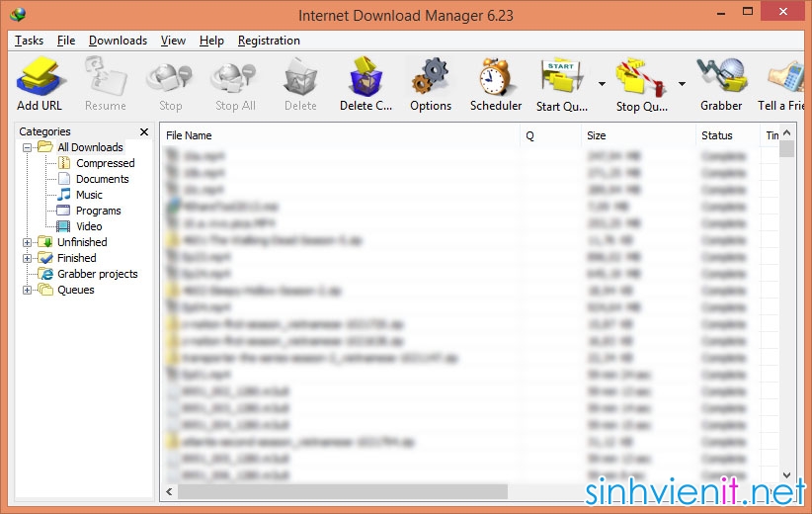This screenshot has width=812, height=514.
Task: Click the Delete toolbar icon
Action: point(300,78)
